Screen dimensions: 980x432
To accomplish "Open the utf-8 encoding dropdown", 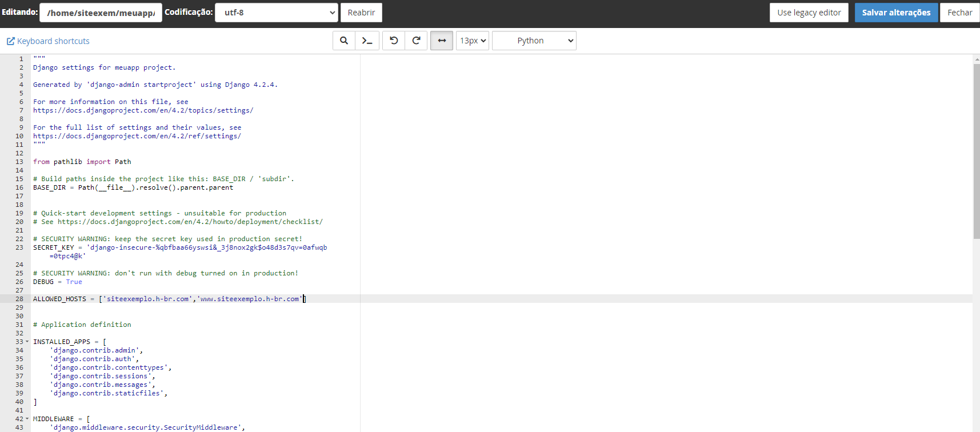I will coord(277,13).
